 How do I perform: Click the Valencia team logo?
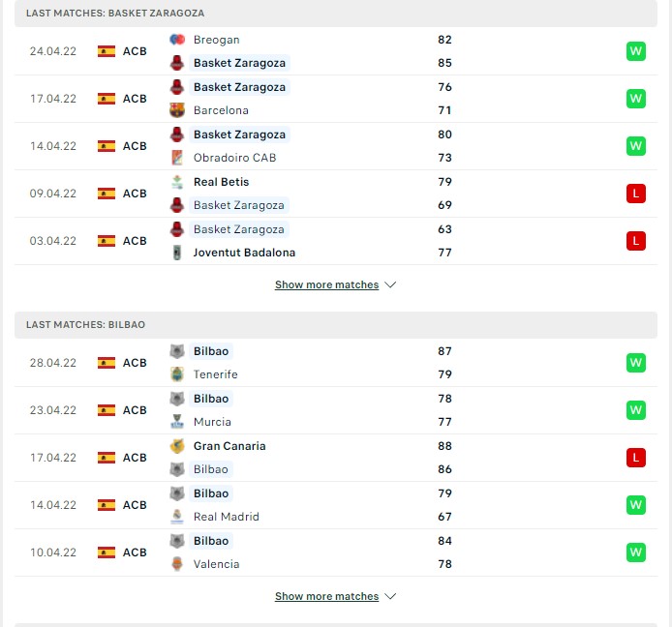point(177,563)
